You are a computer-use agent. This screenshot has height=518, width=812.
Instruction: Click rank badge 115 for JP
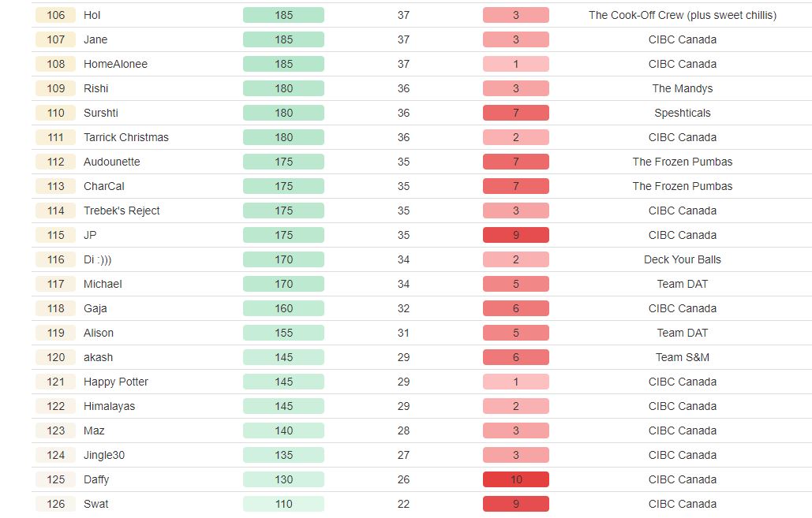tap(56, 236)
